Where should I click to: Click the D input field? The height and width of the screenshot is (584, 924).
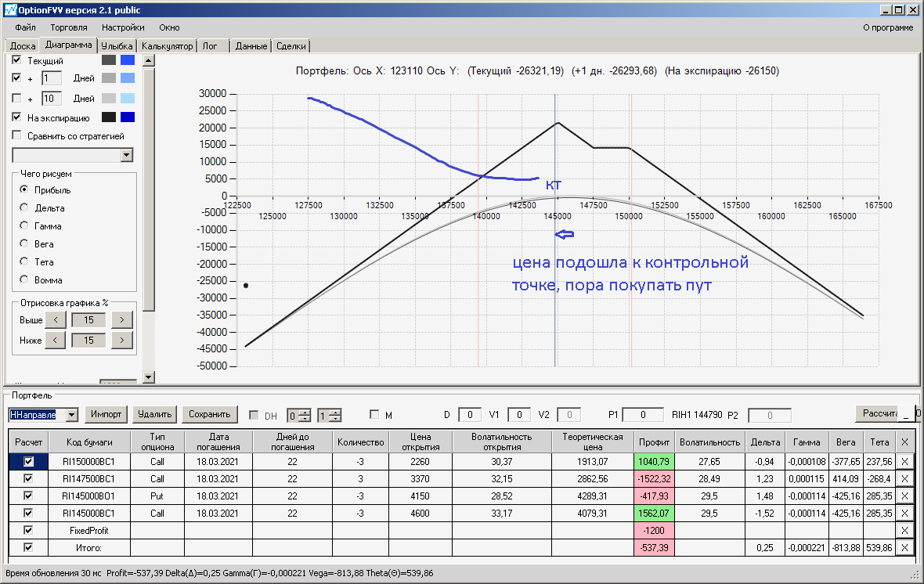pos(470,415)
